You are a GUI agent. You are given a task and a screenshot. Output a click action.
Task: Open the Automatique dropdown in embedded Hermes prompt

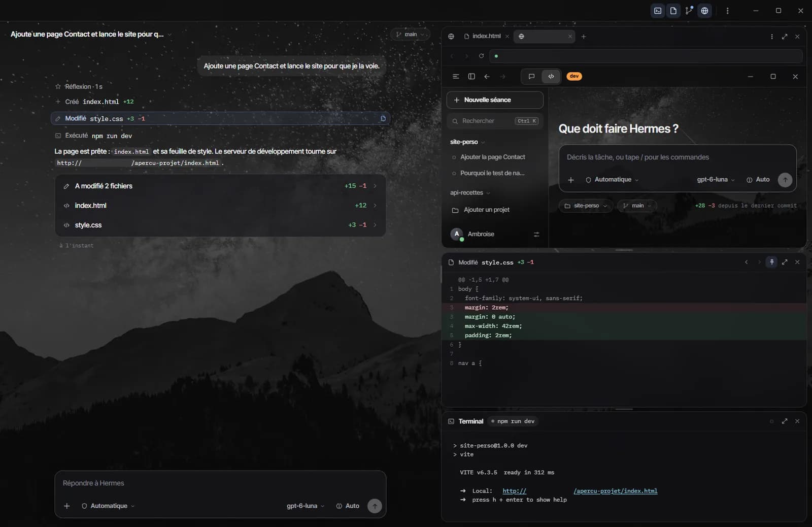click(612, 180)
